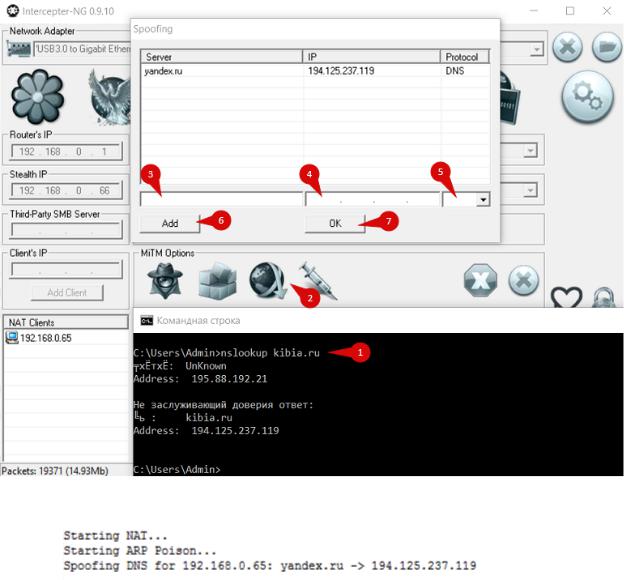The image size is (624, 580).
Task: Click the IP column header
Action: click(x=371, y=57)
